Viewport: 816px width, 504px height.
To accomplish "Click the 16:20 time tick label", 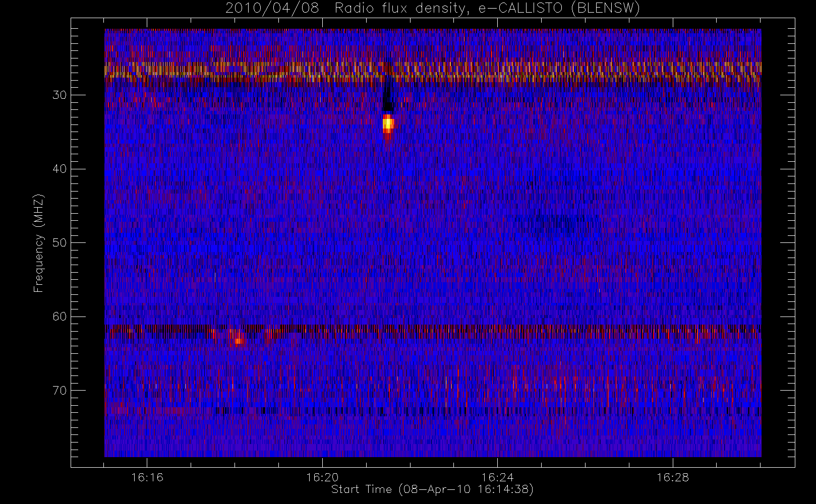I will click(x=322, y=477).
